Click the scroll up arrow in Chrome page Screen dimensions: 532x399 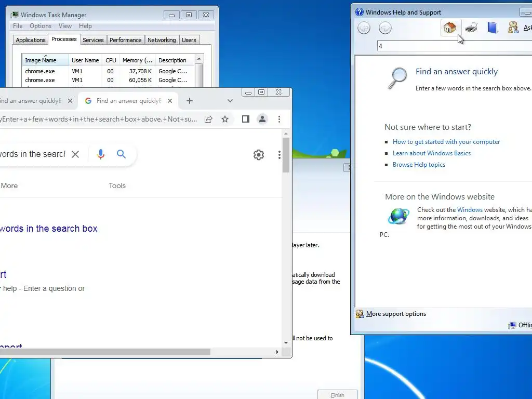tap(286, 134)
